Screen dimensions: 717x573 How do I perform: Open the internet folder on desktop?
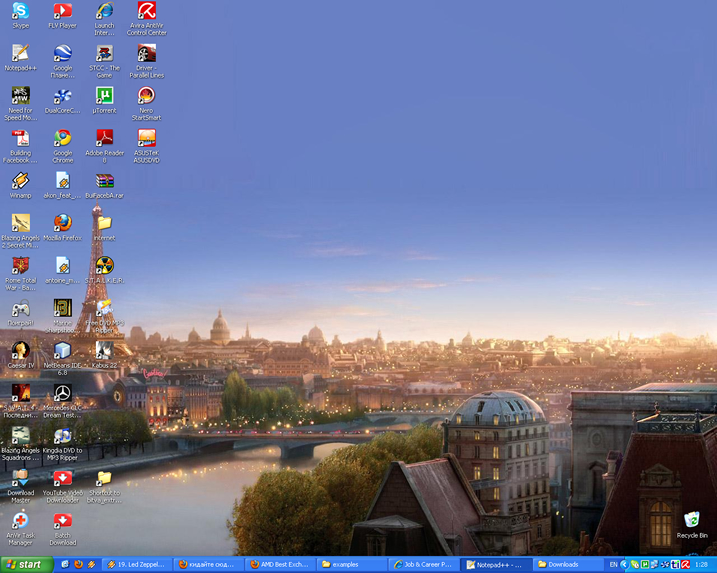tap(104, 224)
